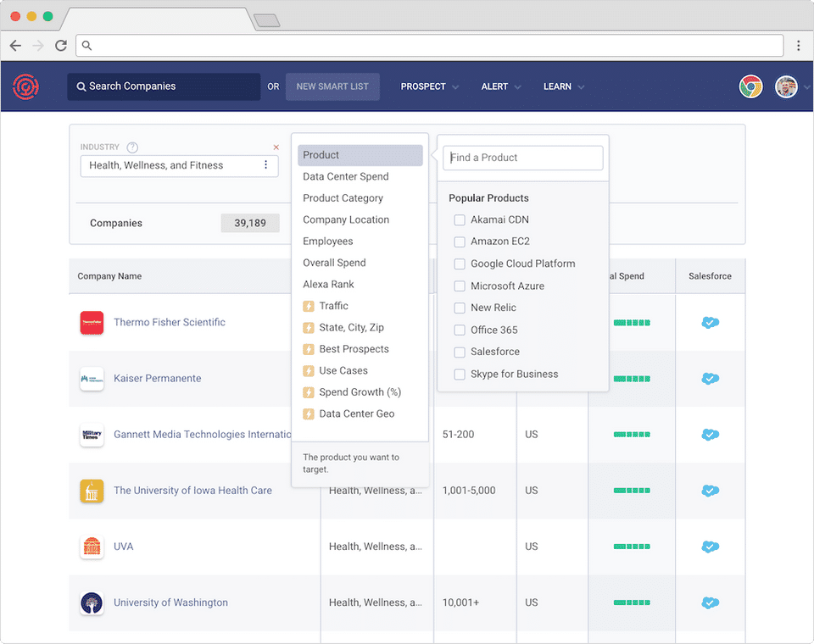This screenshot has width=814, height=644.
Task: Click the Industry help question mark icon
Action: pyautogui.click(x=132, y=147)
